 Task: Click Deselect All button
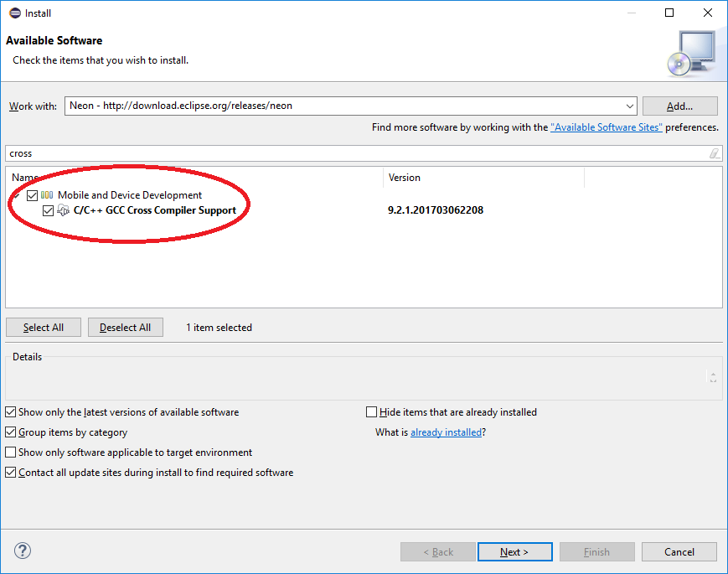click(126, 328)
